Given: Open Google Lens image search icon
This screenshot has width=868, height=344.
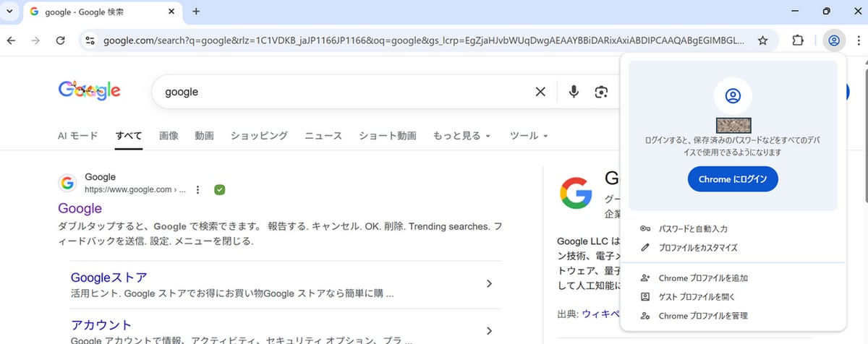Looking at the screenshot, I should coord(600,92).
